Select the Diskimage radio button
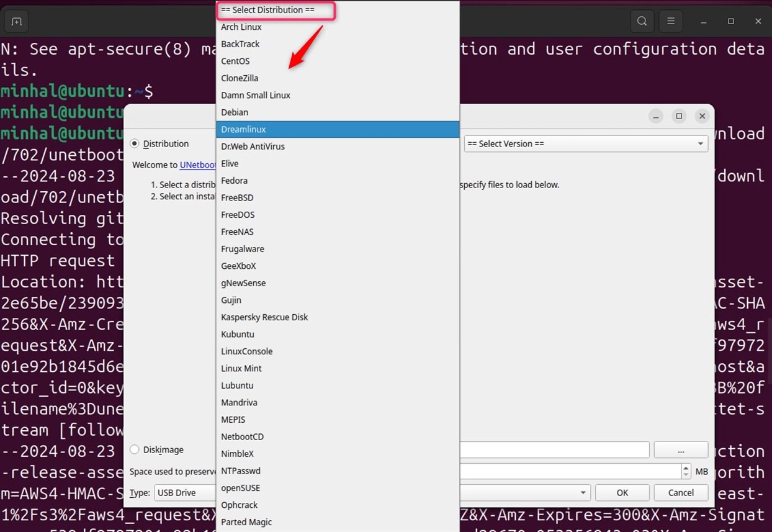Image resolution: width=772 pixels, height=532 pixels. (x=135, y=449)
